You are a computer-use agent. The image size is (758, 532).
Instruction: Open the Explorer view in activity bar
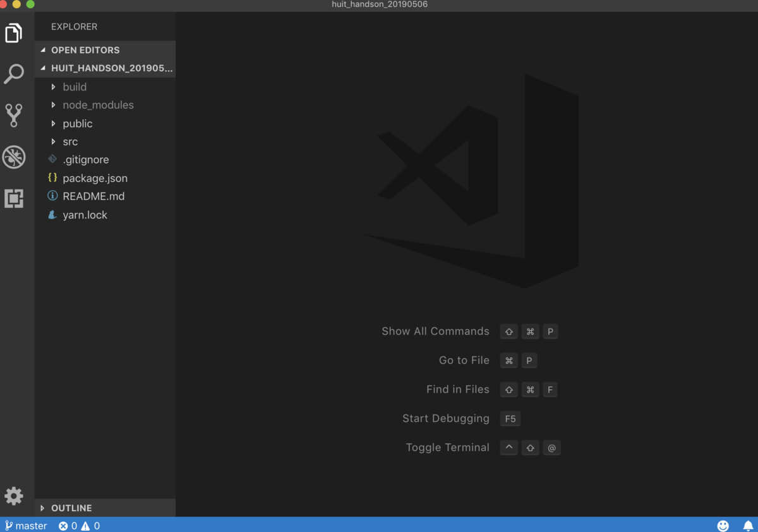click(x=14, y=33)
